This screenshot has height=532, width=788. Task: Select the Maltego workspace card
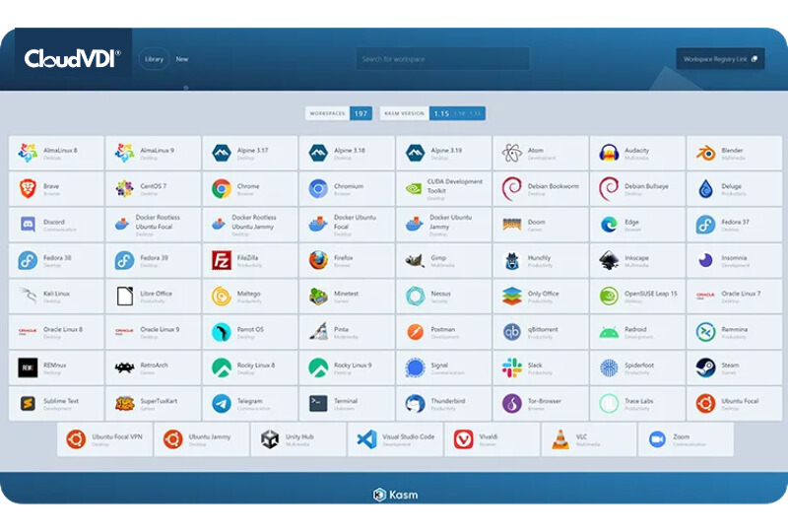point(250,297)
